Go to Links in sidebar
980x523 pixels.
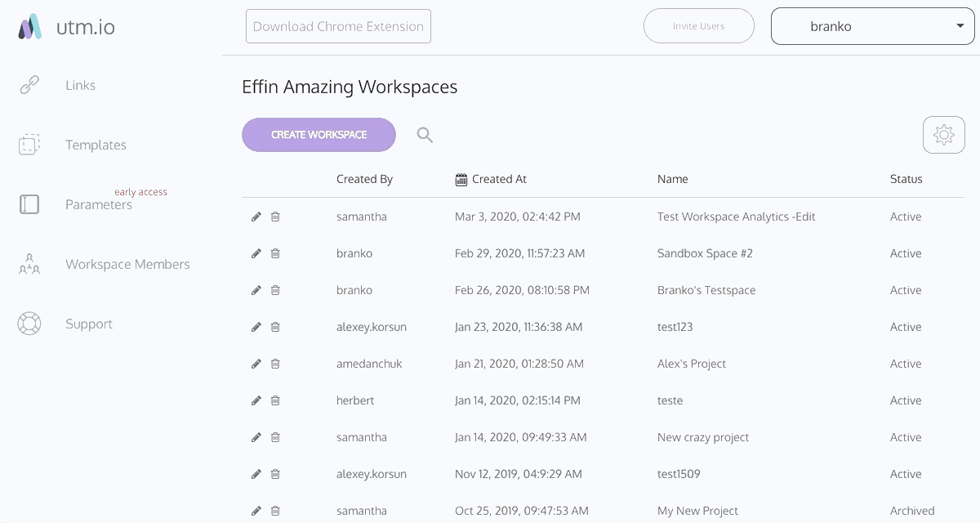point(80,85)
